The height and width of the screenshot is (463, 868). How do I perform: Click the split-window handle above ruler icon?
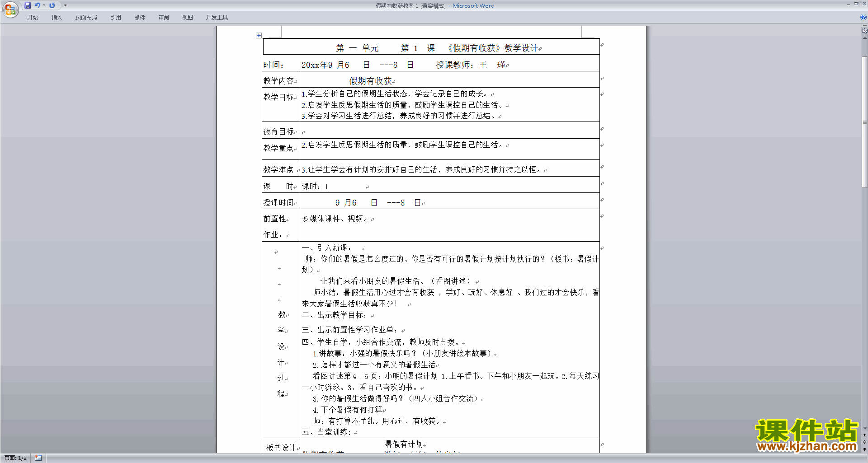pyautogui.click(x=864, y=26)
